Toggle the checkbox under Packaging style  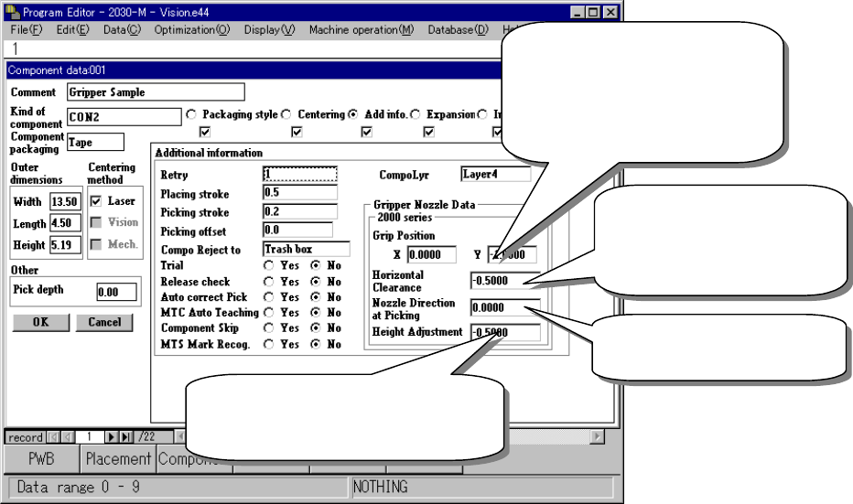coord(205,132)
